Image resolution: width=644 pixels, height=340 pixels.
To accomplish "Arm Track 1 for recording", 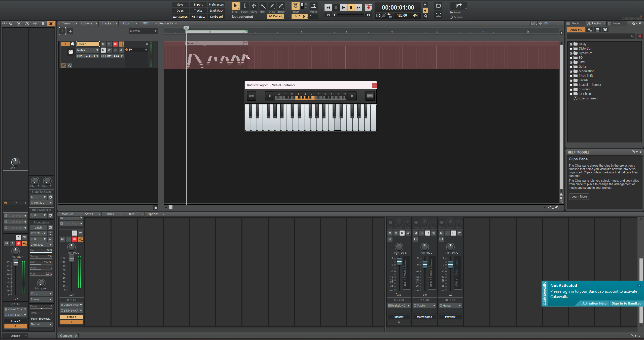I will tap(115, 44).
